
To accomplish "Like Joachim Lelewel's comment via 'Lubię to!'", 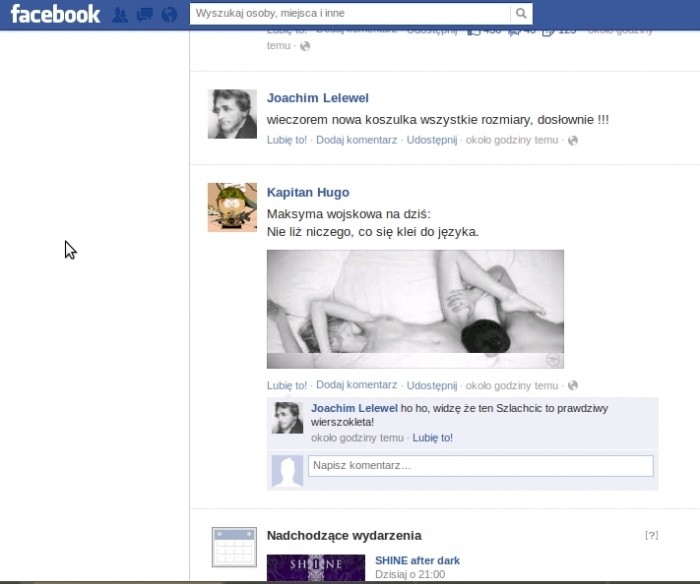I will click(433, 438).
